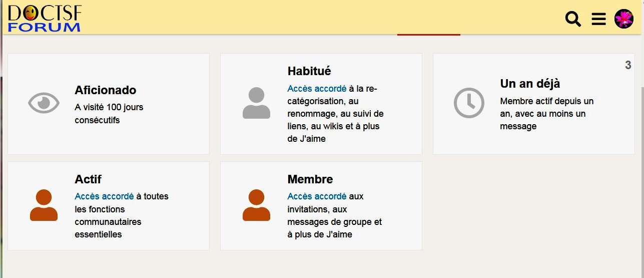Click the clock icon on Un an déjà badge

[x=469, y=103]
